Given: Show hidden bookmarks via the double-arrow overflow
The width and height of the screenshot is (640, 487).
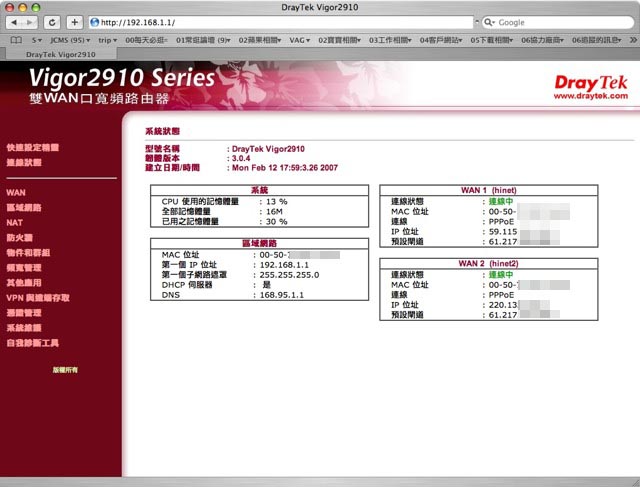Looking at the screenshot, I should tap(633, 40).
